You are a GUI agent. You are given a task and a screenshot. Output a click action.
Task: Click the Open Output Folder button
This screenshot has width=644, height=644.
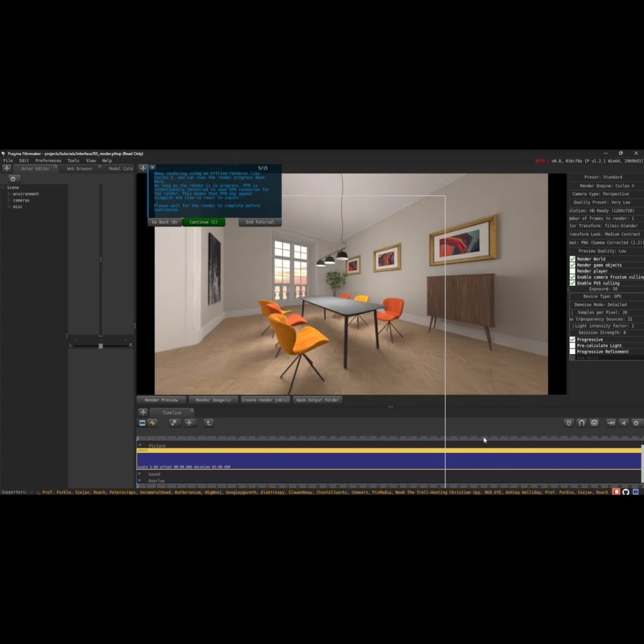click(317, 400)
